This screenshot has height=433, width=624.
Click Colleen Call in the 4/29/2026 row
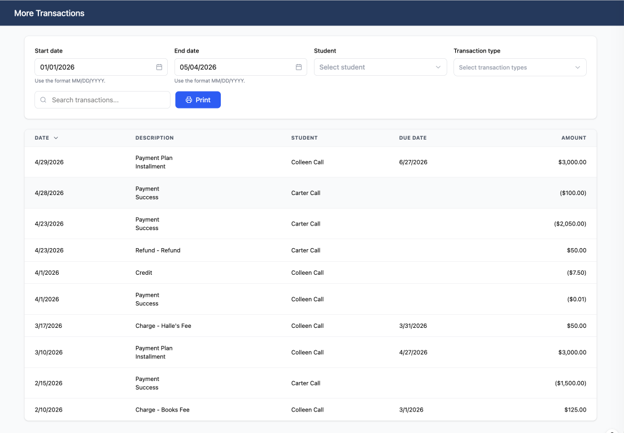coord(307,162)
